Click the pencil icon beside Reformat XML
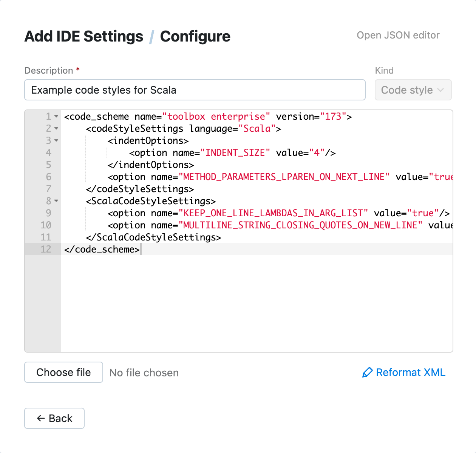 [x=367, y=372]
